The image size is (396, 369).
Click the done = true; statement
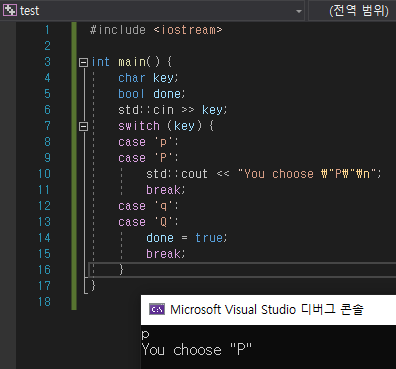click(187, 238)
